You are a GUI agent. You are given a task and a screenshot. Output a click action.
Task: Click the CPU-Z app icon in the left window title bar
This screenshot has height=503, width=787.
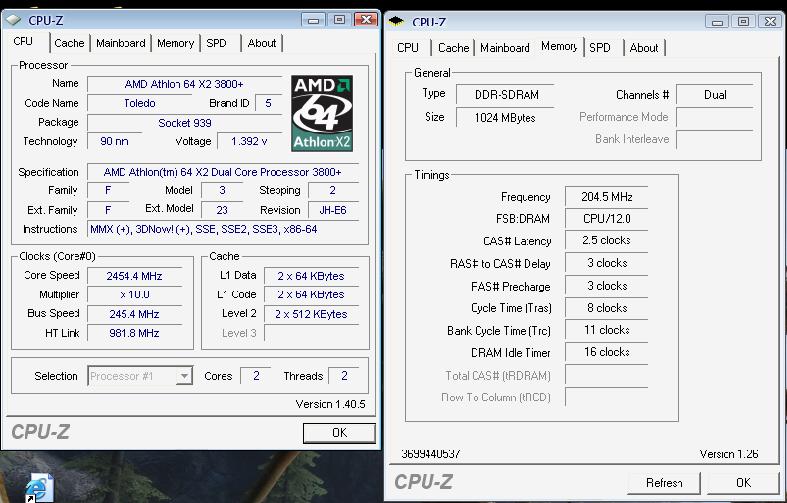(14, 20)
